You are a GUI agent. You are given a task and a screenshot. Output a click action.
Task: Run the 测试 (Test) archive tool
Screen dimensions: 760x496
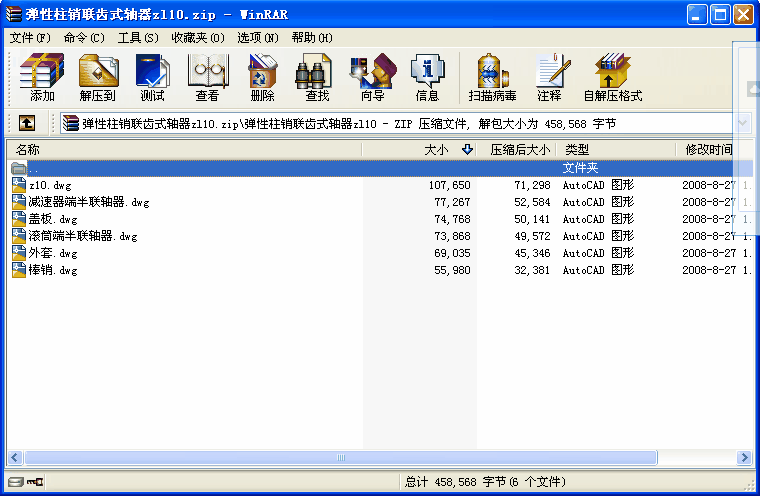(152, 77)
